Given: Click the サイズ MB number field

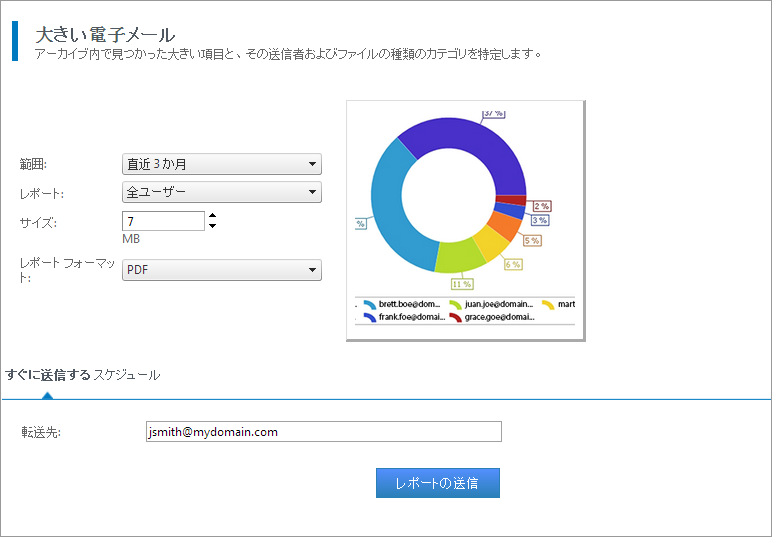Looking at the screenshot, I should pos(163,221).
